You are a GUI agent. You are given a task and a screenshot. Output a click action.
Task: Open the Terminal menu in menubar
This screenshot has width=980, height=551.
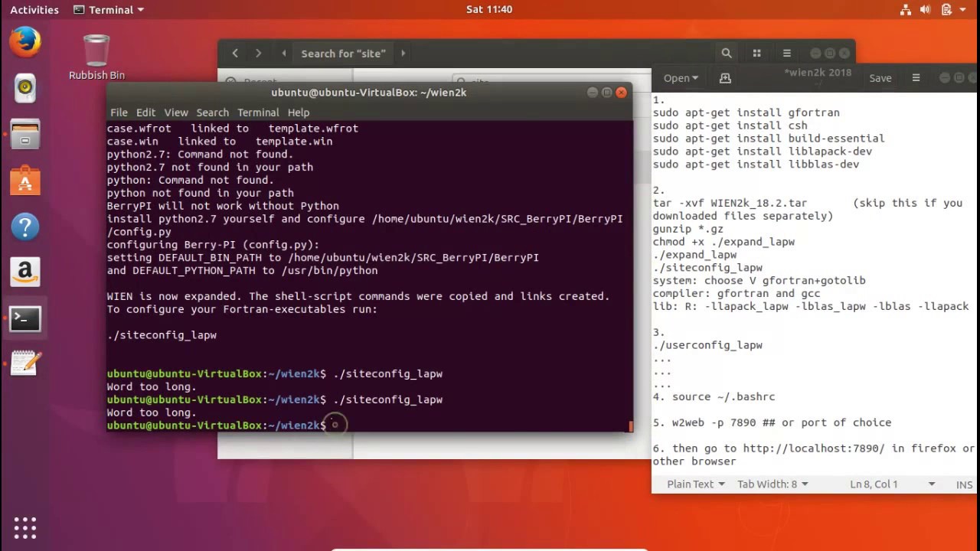pyautogui.click(x=258, y=112)
